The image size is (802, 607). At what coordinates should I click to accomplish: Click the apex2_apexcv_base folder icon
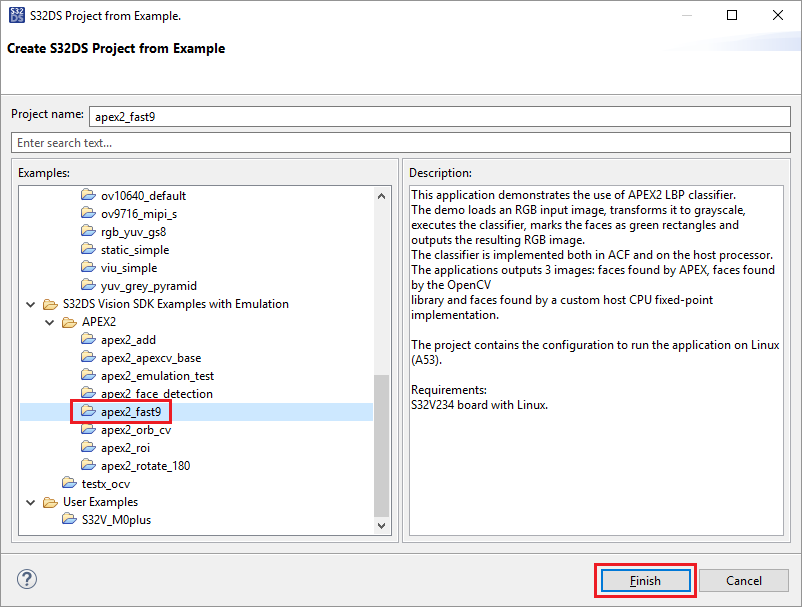[88, 357]
